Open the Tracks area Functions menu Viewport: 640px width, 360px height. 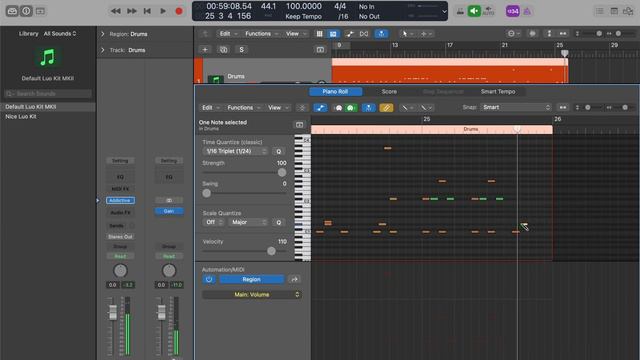[x=261, y=33]
